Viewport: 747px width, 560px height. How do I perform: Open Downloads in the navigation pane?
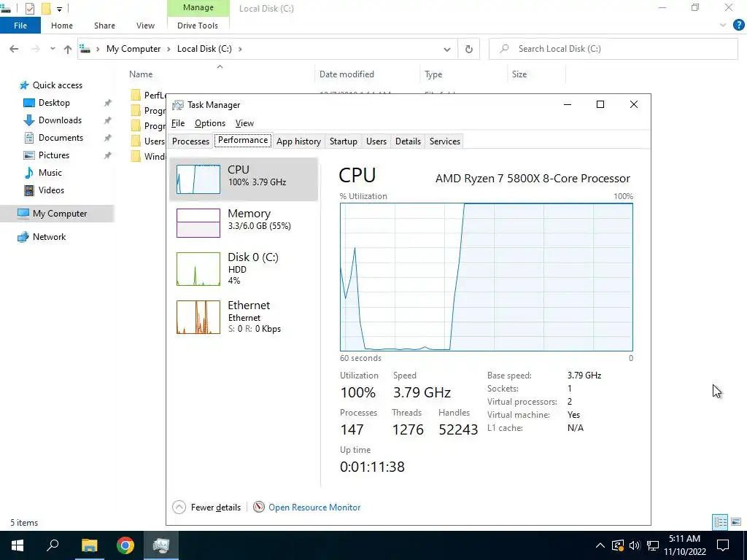click(60, 120)
